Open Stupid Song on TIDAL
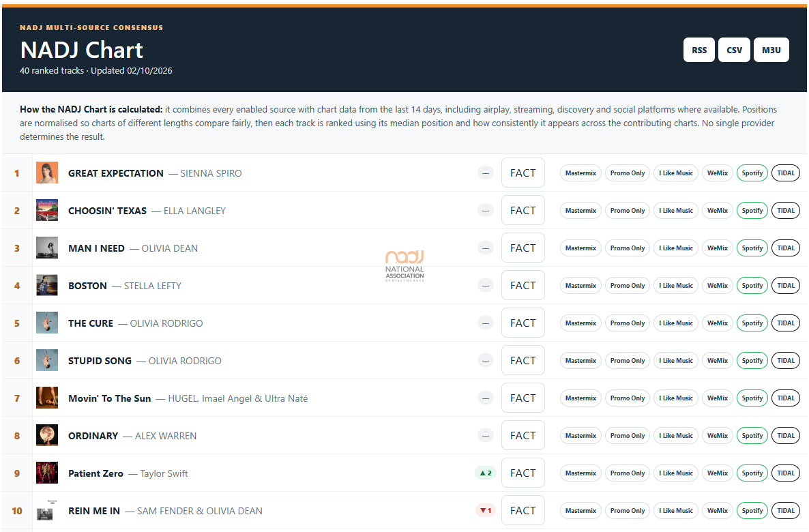 [x=786, y=361]
